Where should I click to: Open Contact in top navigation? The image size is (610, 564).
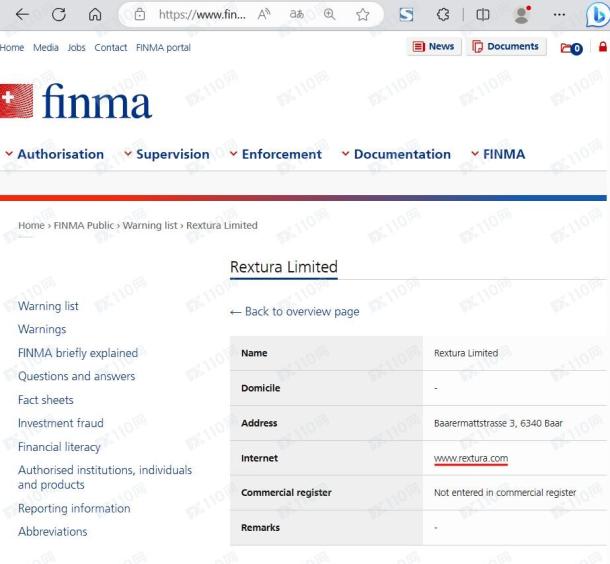[110, 47]
